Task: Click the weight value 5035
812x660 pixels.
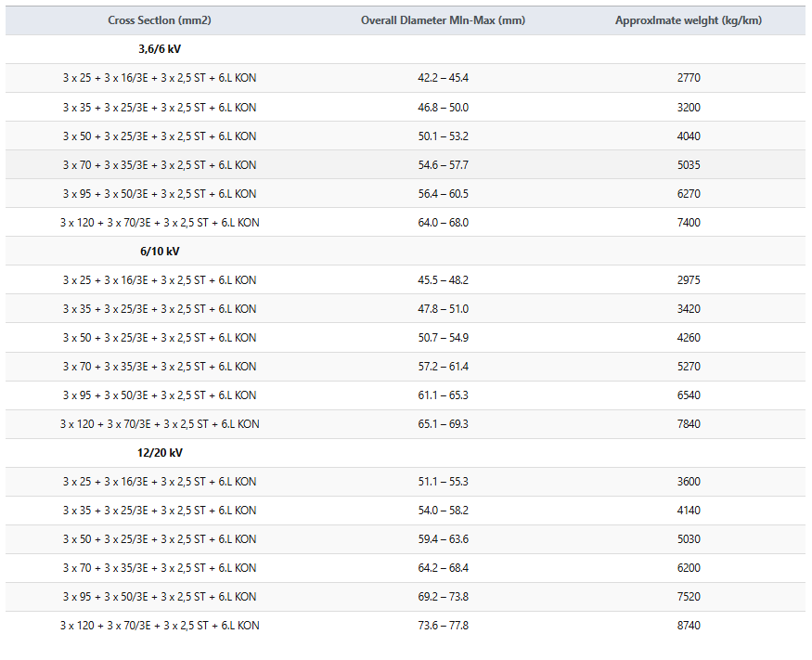Action: point(689,165)
